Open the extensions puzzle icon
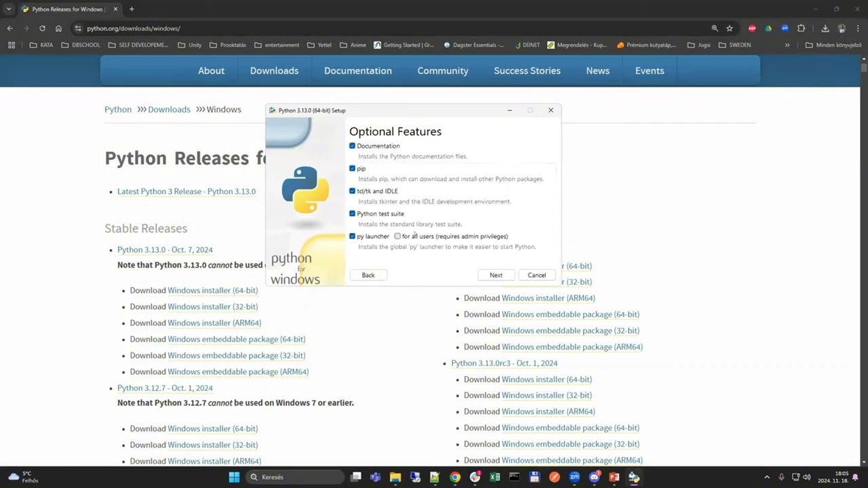868x488 pixels. pos(802,28)
